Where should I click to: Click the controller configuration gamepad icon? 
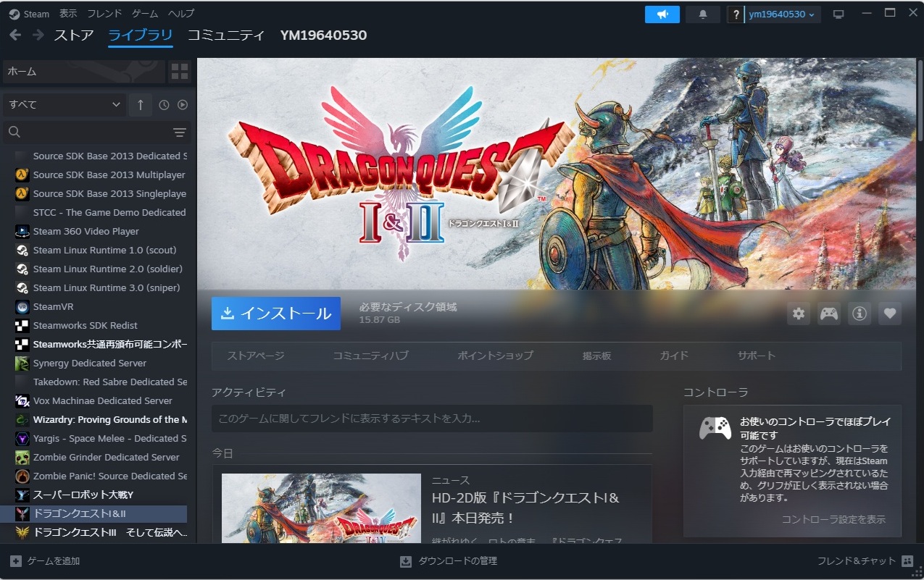[828, 313]
